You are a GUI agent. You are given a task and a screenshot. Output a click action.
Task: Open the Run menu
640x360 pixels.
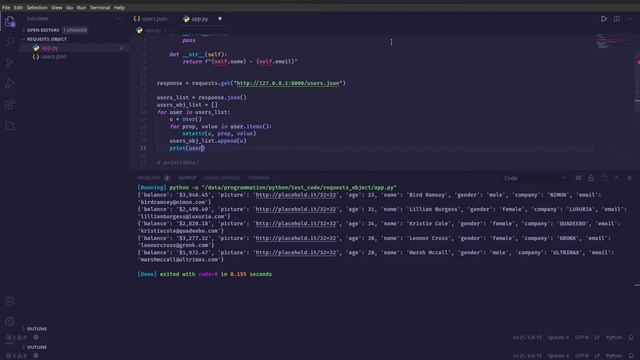point(81,7)
